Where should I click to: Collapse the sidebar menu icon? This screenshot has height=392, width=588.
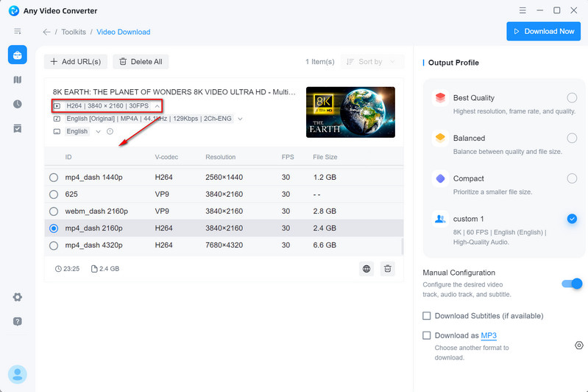[x=17, y=31]
